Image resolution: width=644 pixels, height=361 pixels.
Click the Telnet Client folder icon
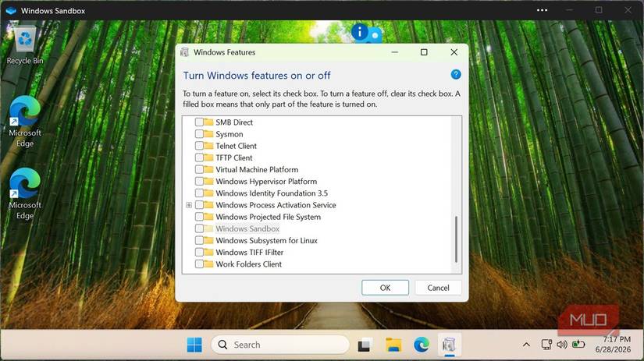point(208,146)
